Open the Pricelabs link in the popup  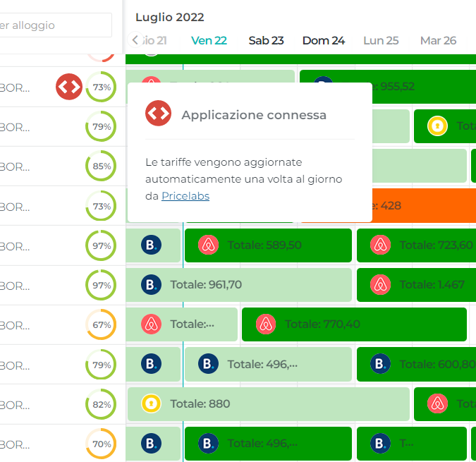point(185,196)
